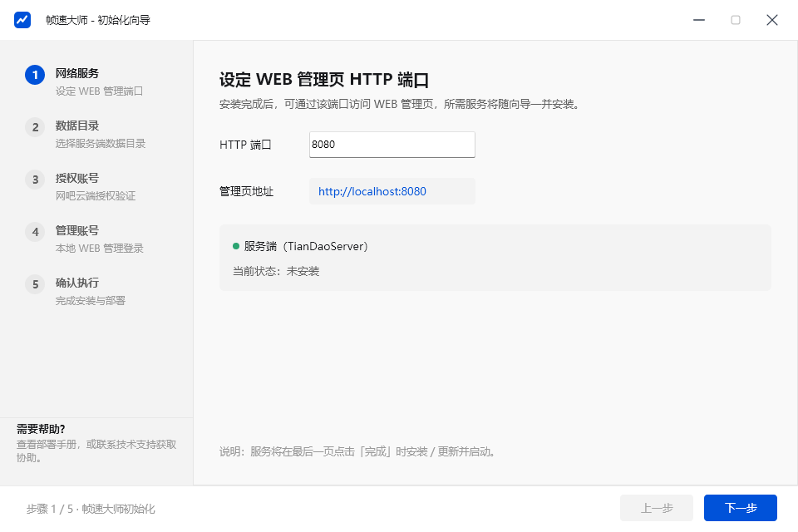798x532 pixels.
Task: Click step 4 number circle
Action: click(x=35, y=232)
